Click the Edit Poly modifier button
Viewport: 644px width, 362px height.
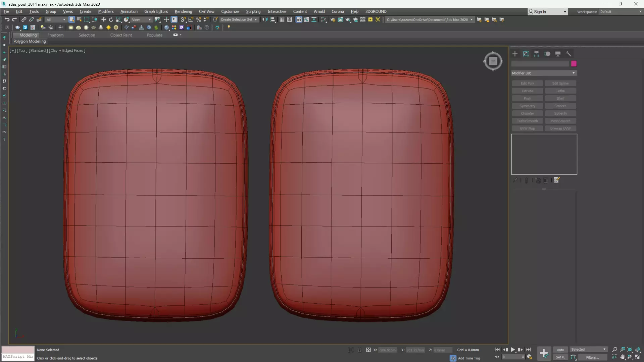527,83
